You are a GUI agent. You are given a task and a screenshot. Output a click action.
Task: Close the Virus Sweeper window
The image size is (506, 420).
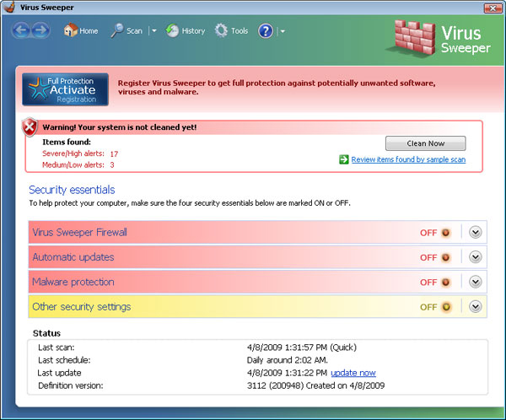pyautogui.click(x=493, y=8)
